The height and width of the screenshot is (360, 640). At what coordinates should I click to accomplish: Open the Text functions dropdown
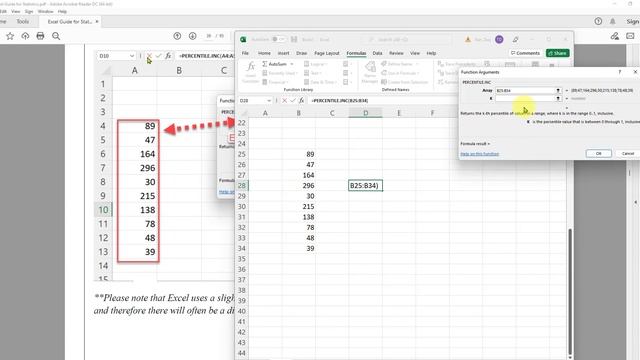pos(312,73)
